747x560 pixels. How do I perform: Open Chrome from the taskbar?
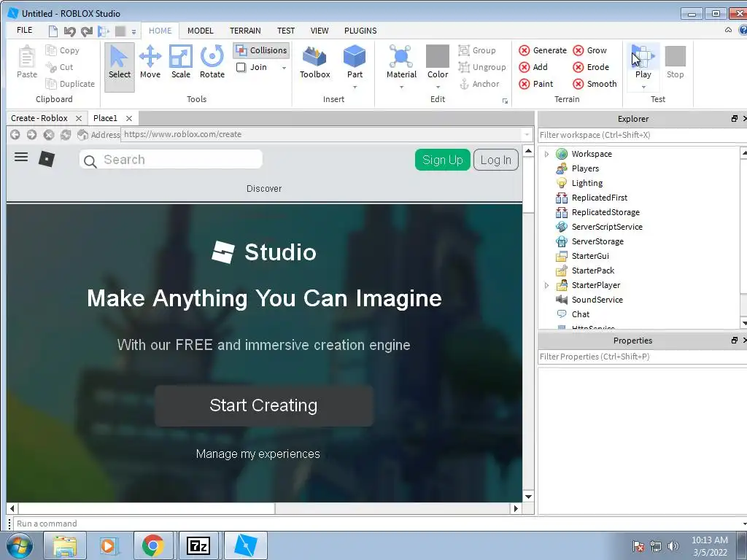[x=152, y=545]
